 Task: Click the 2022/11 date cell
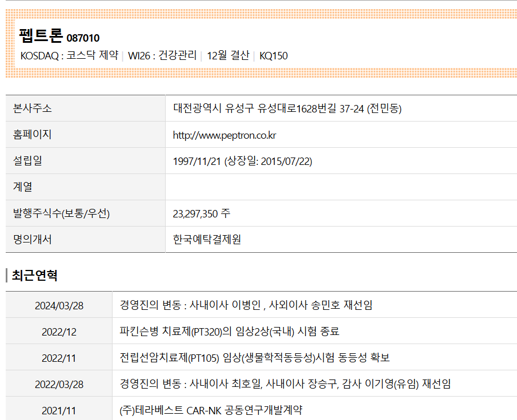pos(59,358)
